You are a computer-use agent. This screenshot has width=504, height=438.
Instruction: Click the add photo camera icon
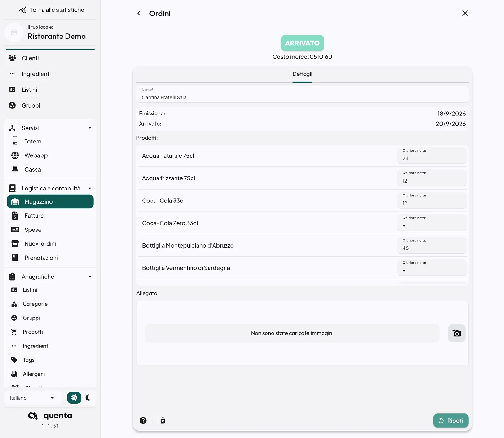click(x=456, y=333)
